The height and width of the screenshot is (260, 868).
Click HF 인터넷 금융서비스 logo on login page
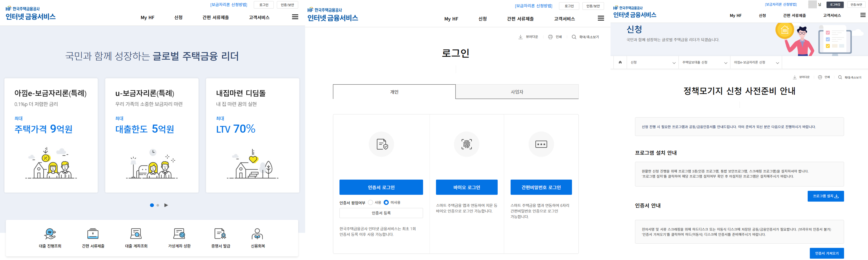333,15
